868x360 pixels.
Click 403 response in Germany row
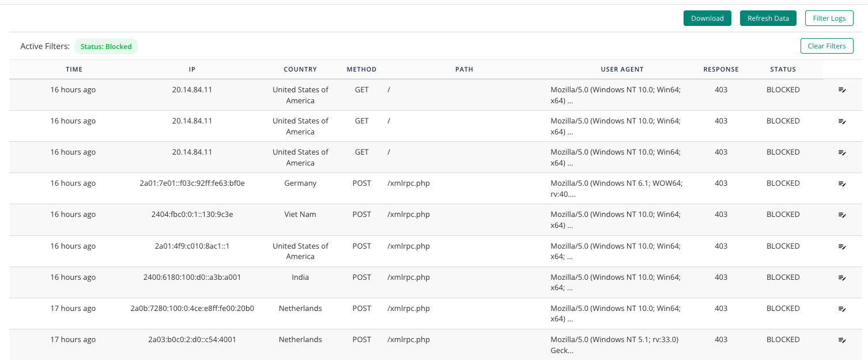pos(721,183)
